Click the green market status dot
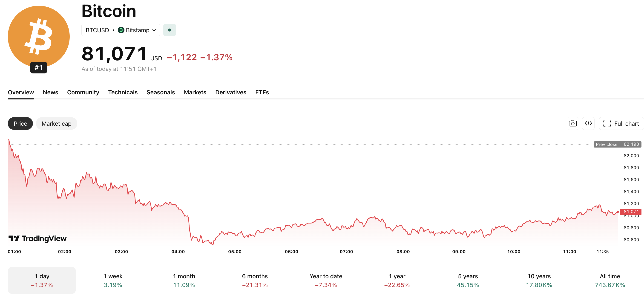Screen dimensions: 644x296 point(170,30)
